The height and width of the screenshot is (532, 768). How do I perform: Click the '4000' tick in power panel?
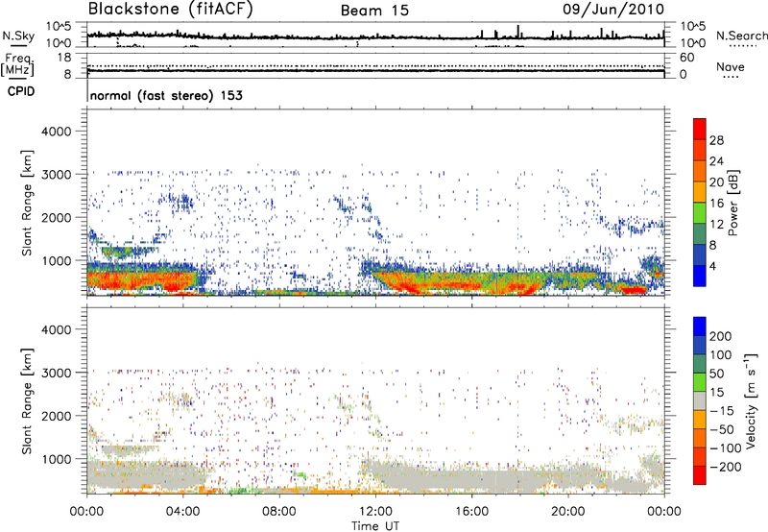tap(56, 132)
